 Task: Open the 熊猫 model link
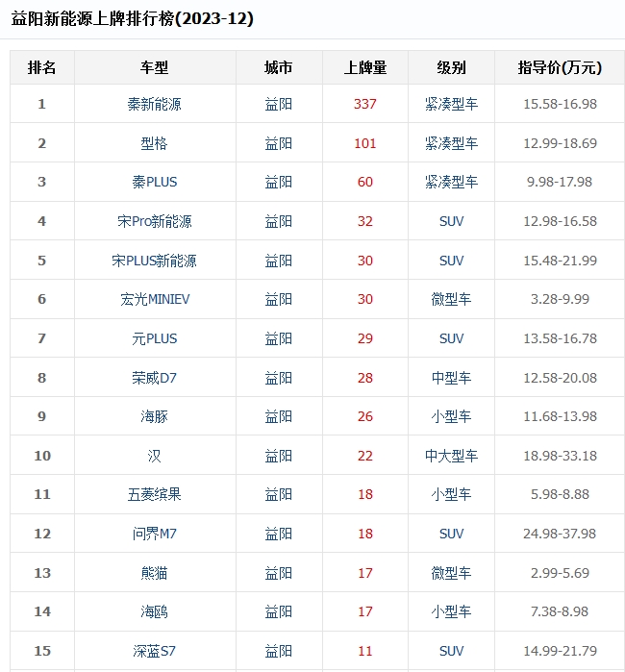[154, 573]
